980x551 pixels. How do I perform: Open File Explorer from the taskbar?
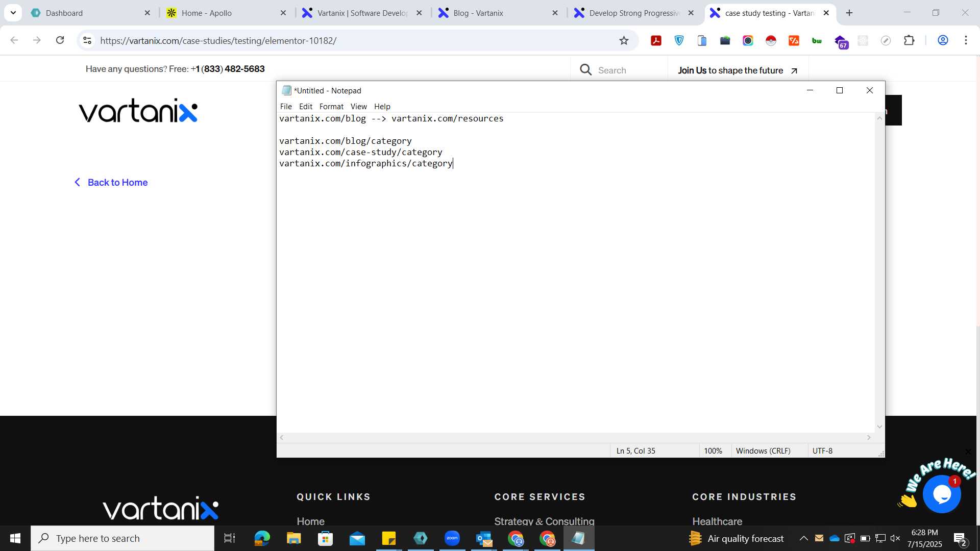[293, 538]
